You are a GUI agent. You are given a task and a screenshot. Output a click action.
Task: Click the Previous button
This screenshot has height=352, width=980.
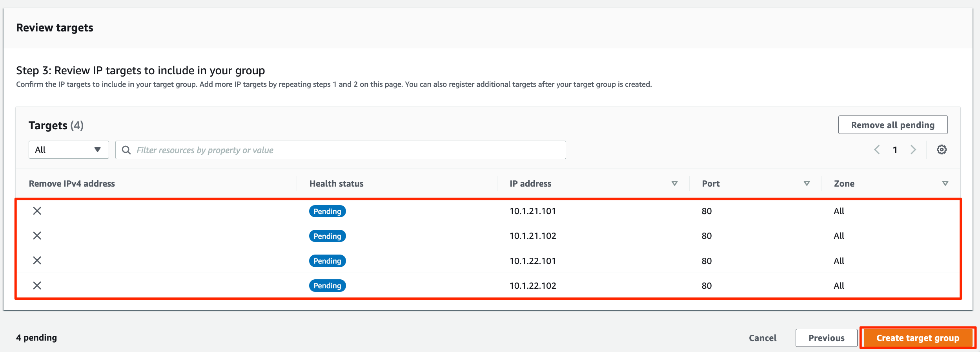click(x=827, y=338)
